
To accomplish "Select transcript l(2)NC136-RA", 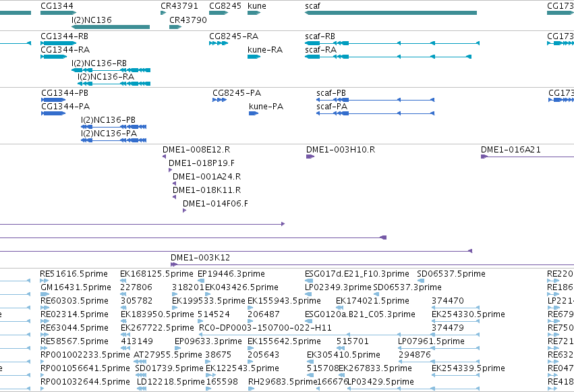I will 114,84.
